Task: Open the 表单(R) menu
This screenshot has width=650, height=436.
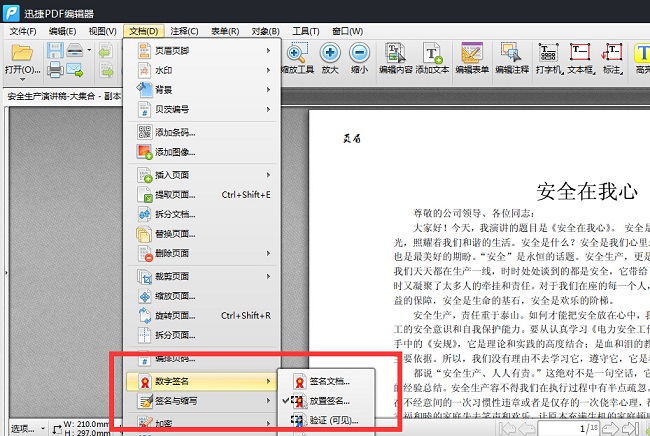Action: pos(225,31)
